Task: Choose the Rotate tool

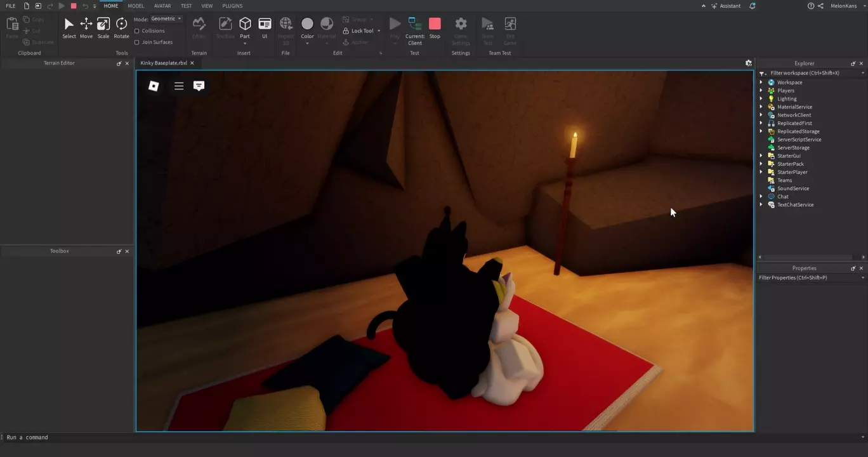Action: (121, 28)
